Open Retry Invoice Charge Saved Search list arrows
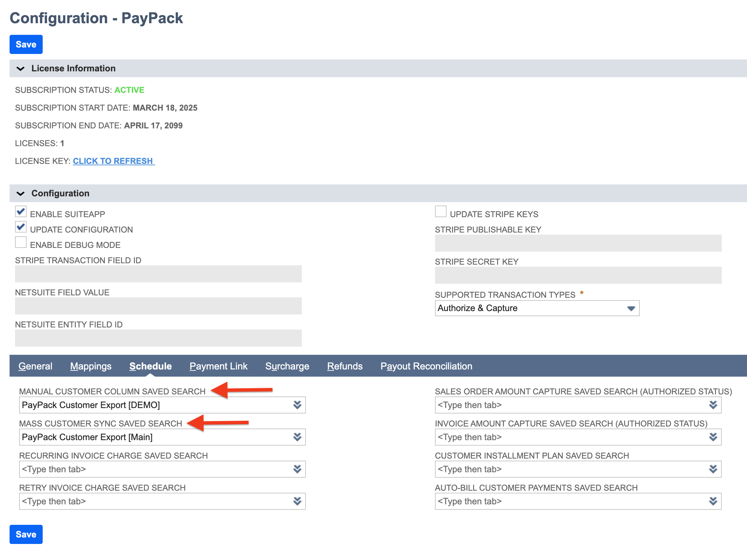Image resolution: width=747 pixels, height=560 pixels. [297, 501]
